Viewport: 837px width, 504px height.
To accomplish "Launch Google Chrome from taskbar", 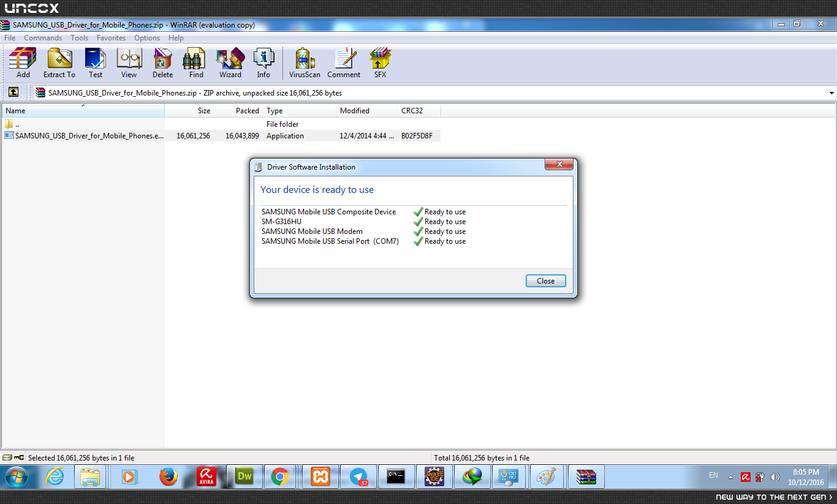I will click(280, 476).
